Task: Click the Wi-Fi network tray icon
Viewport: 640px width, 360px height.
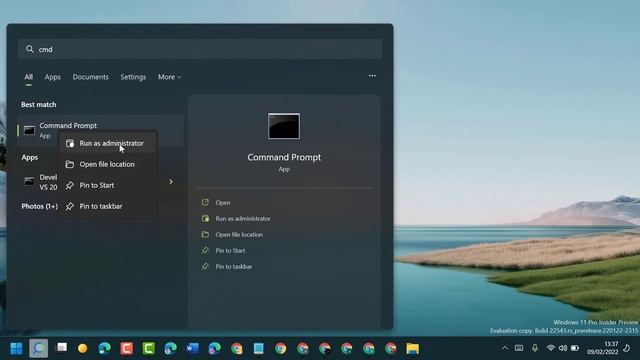Action: tap(551, 348)
